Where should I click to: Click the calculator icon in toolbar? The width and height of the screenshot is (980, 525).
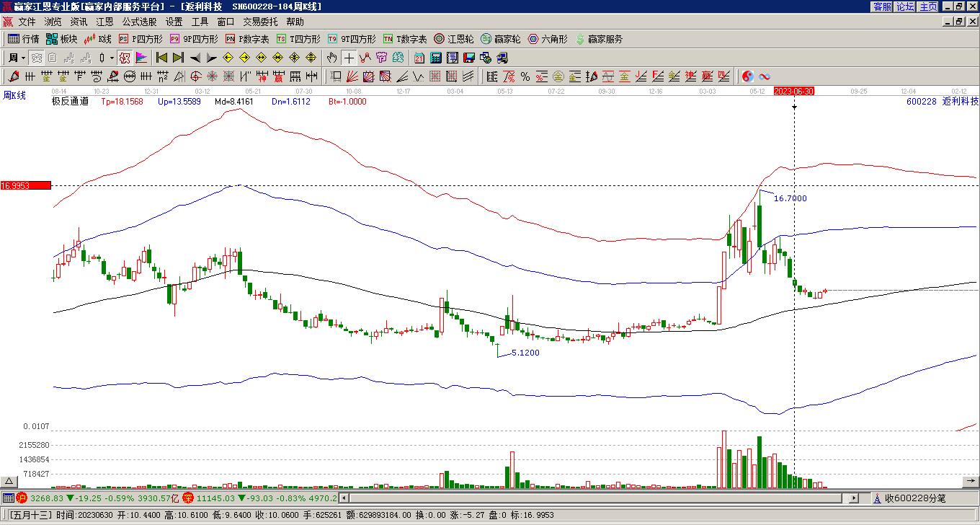tap(436, 58)
